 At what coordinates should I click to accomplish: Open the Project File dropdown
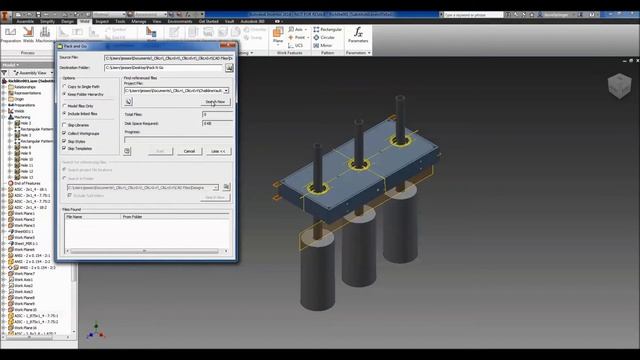pos(226,90)
